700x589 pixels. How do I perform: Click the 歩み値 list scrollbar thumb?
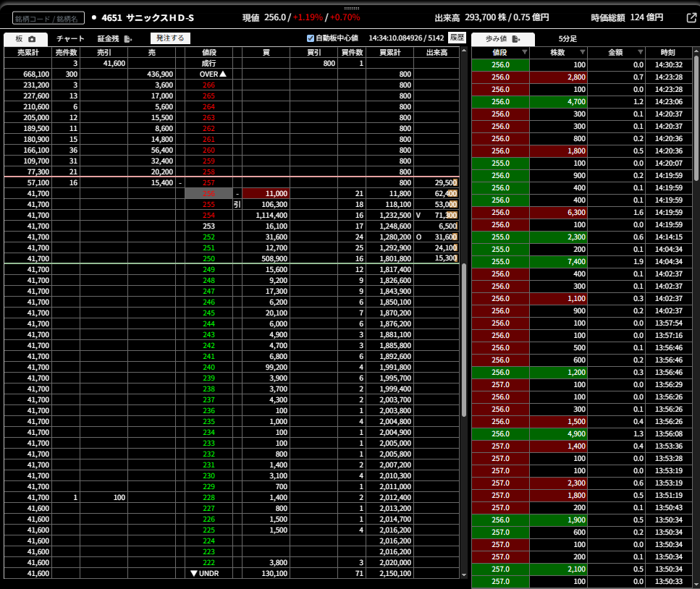point(696,118)
